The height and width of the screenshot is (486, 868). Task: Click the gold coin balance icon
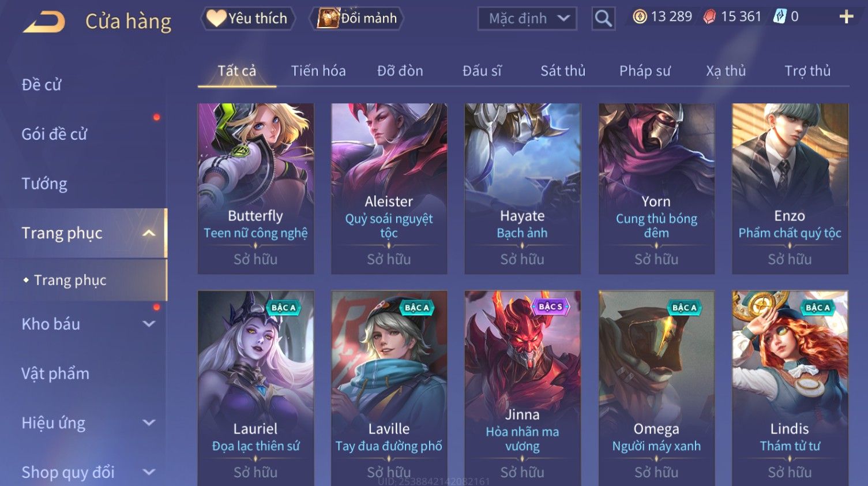pos(640,17)
